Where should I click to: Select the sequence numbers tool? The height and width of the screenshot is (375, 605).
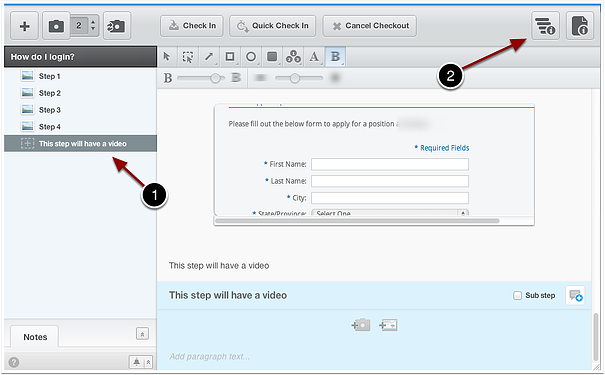[x=293, y=57]
